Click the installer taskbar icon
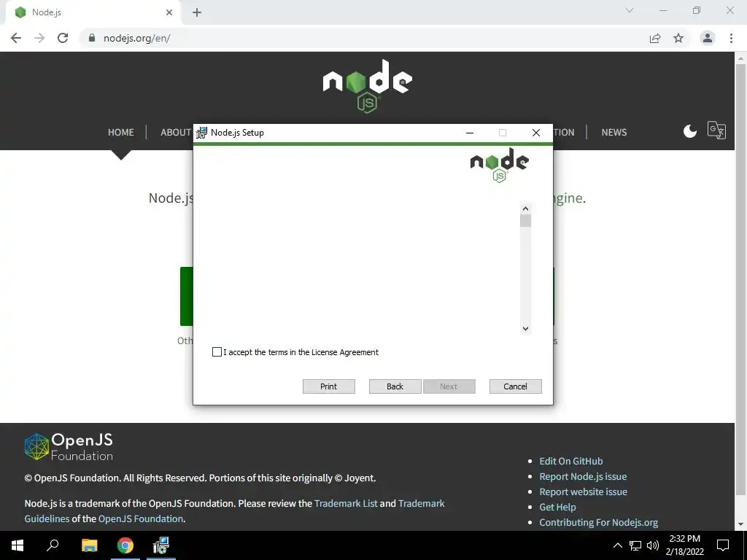This screenshot has width=747, height=560. tap(161, 545)
